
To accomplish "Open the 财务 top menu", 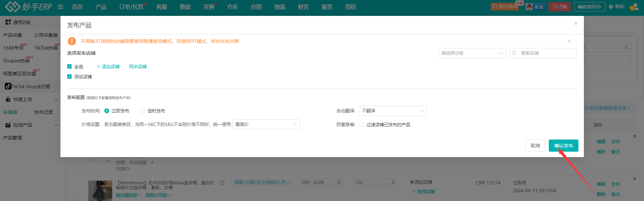I will 303,7.
